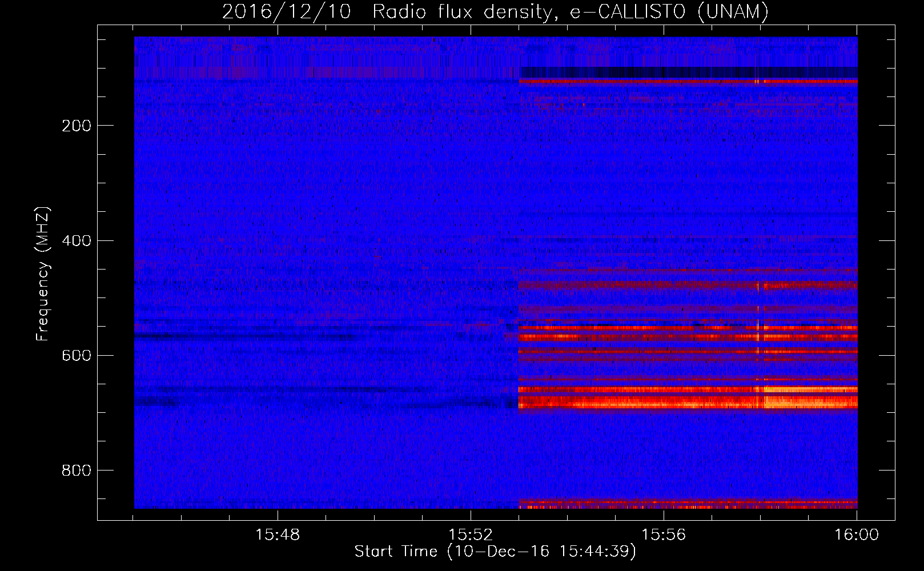Select the 600 frequency tick label
Screen dimensions: 924x571
[x=76, y=355]
